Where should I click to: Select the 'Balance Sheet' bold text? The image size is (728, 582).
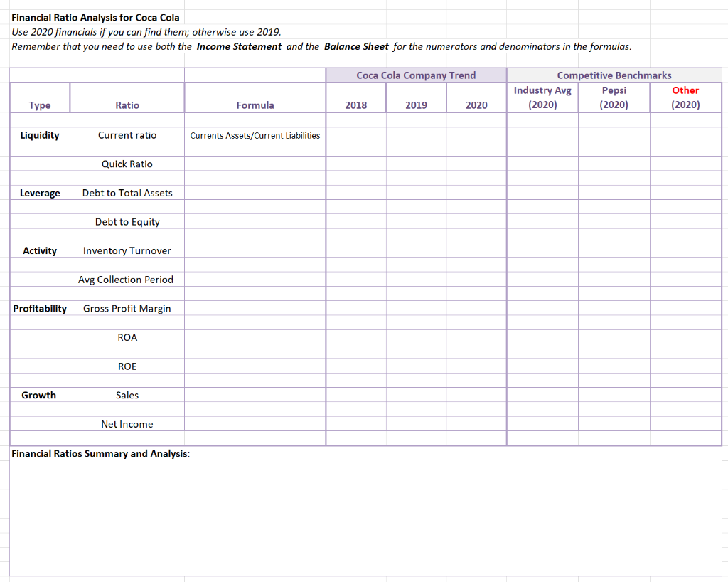click(356, 46)
